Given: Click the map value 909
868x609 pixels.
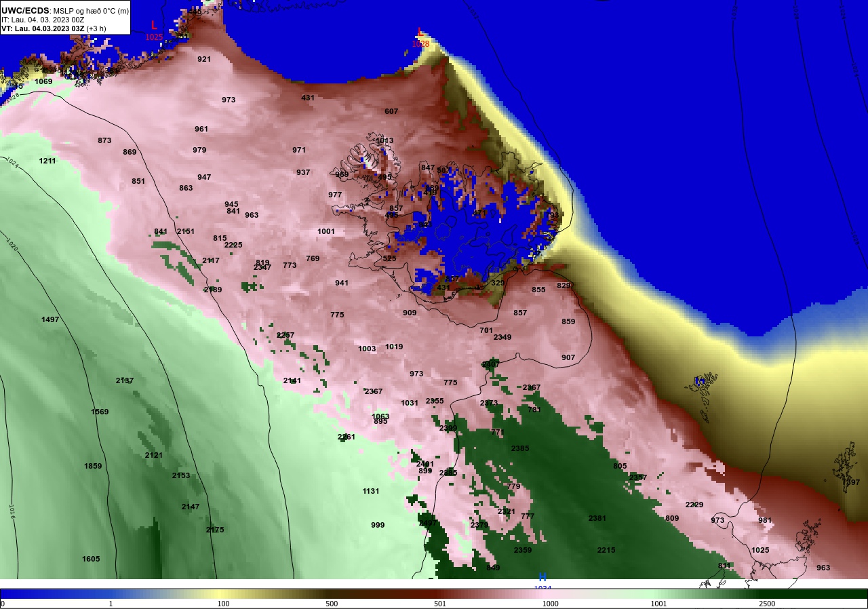Looking at the screenshot, I should coord(410,313).
